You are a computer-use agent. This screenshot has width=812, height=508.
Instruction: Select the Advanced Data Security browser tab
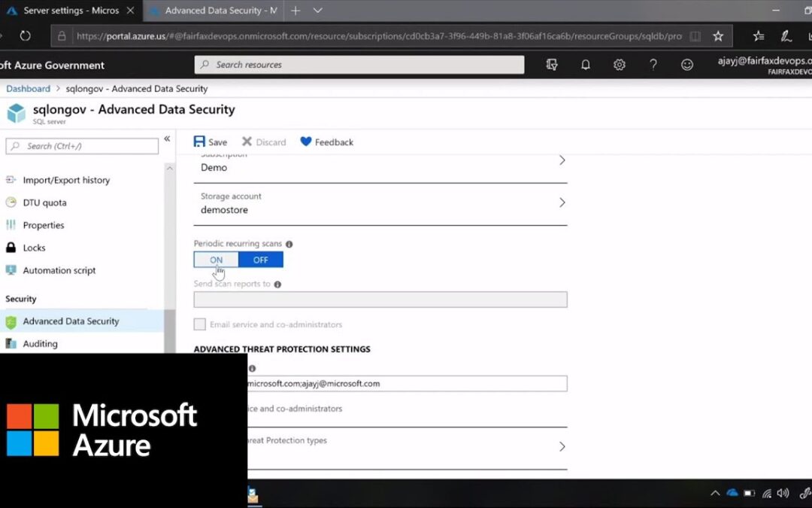coord(213,11)
